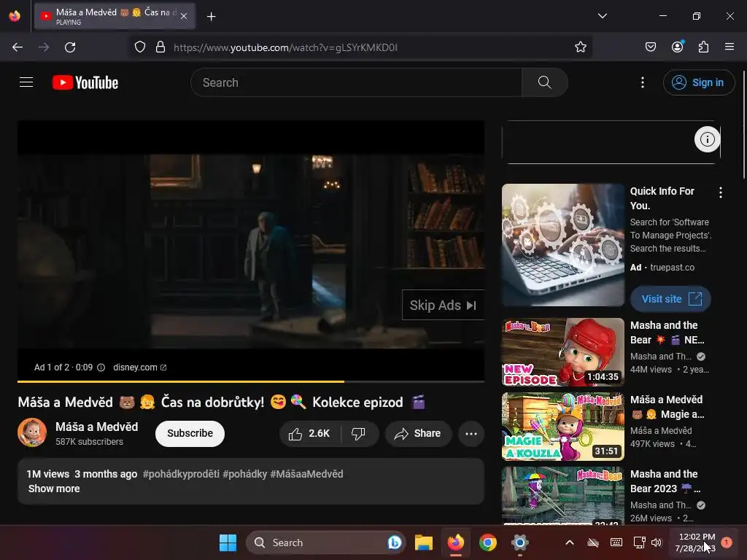Bookmark this page with star icon
This screenshot has width=747, height=560.
[x=580, y=47]
